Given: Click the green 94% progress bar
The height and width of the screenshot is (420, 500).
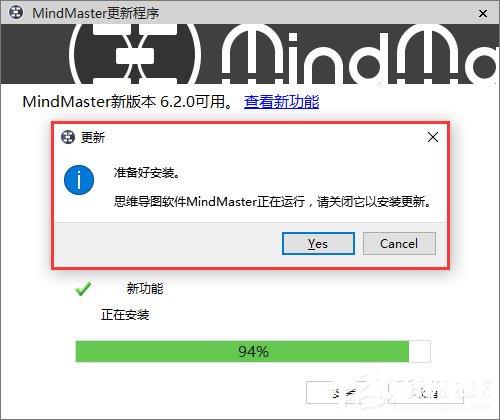Looking at the screenshot, I should pos(242,351).
